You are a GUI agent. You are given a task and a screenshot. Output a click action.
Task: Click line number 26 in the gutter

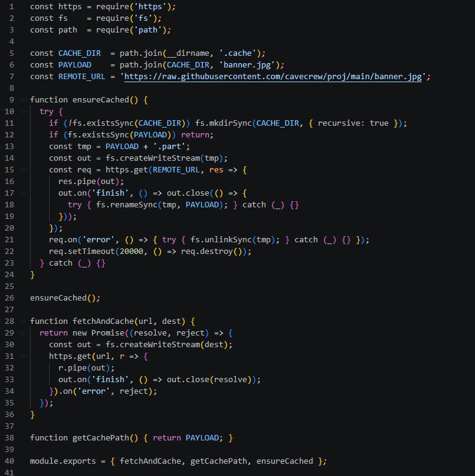(9, 298)
